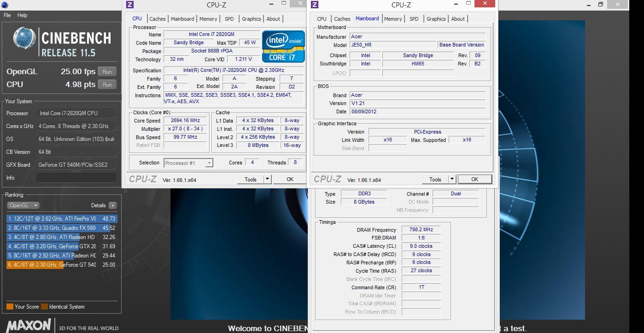Select Caches tab in right CPU-Z window
This screenshot has height=333, width=644.
342,19
